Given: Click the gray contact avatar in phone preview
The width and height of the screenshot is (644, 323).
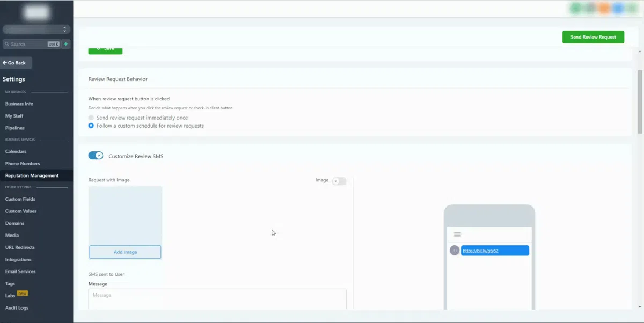Looking at the screenshot, I should (455, 251).
